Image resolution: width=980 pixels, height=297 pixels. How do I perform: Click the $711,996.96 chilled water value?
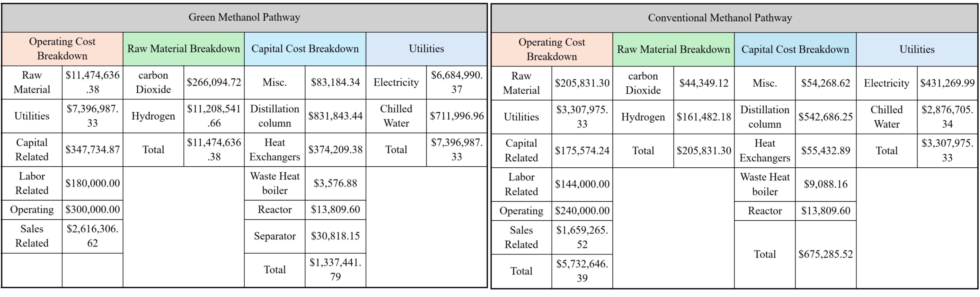(x=456, y=116)
